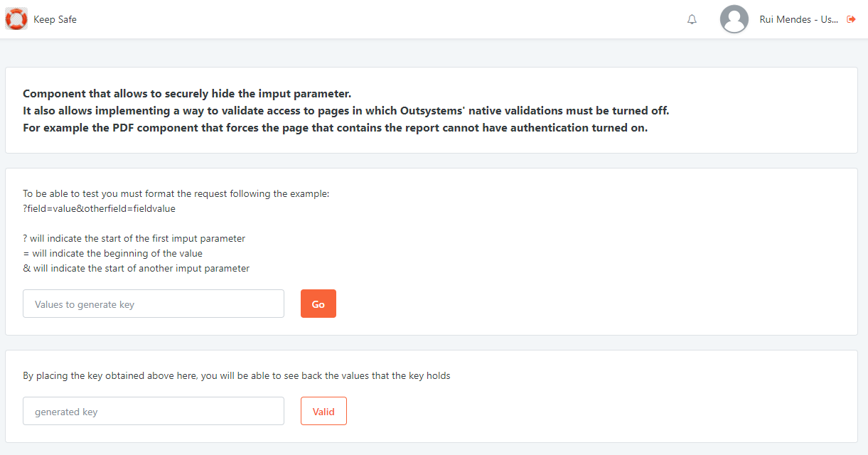Click the '? will indicate the start' line
This screenshot has height=455, width=868.
(134, 239)
